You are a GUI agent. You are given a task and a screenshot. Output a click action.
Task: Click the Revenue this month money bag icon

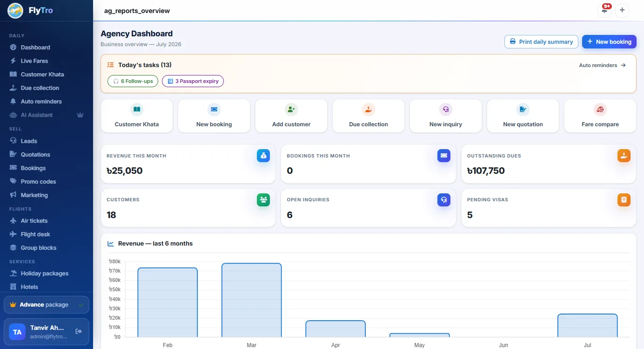click(263, 156)
